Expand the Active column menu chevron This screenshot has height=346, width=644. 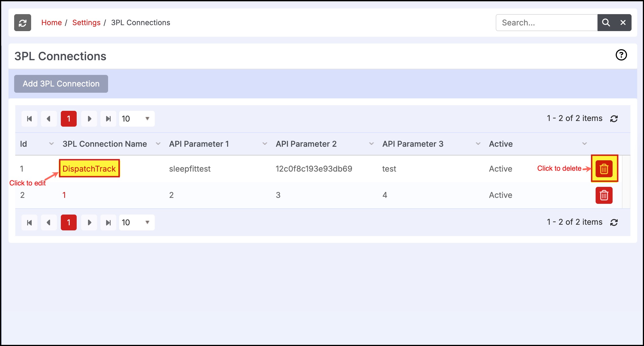[584, 144]
